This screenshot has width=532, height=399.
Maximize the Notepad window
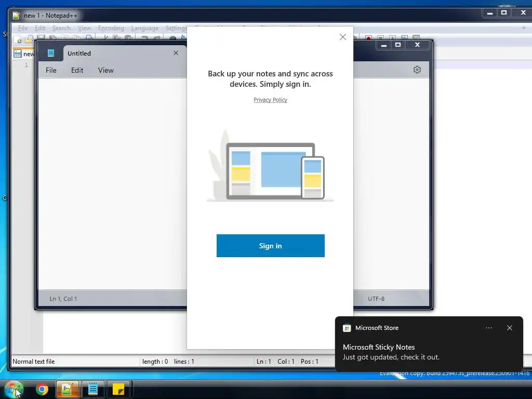398,45
